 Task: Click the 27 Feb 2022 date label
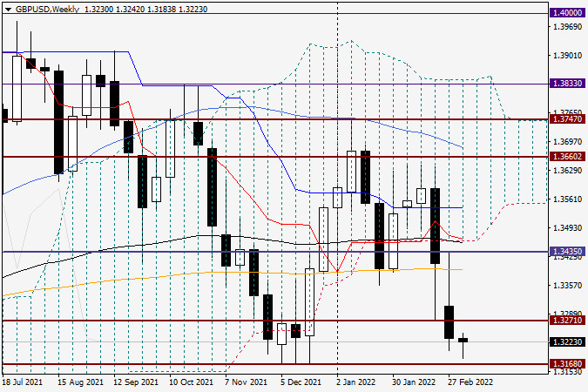click(x=470, y=382)
